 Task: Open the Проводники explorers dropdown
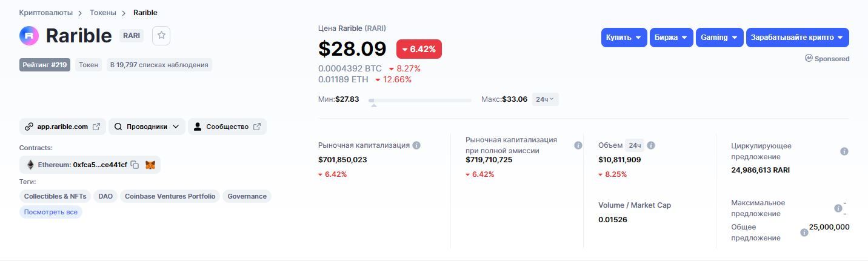tap(146, 127)
